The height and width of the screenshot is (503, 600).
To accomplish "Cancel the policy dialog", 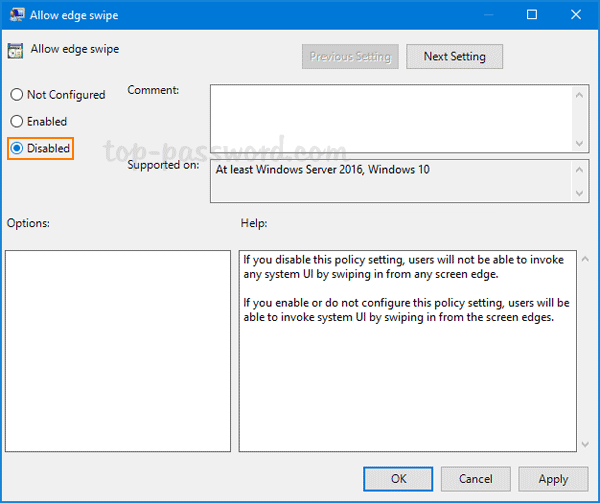I will click(x=476, y=479).
